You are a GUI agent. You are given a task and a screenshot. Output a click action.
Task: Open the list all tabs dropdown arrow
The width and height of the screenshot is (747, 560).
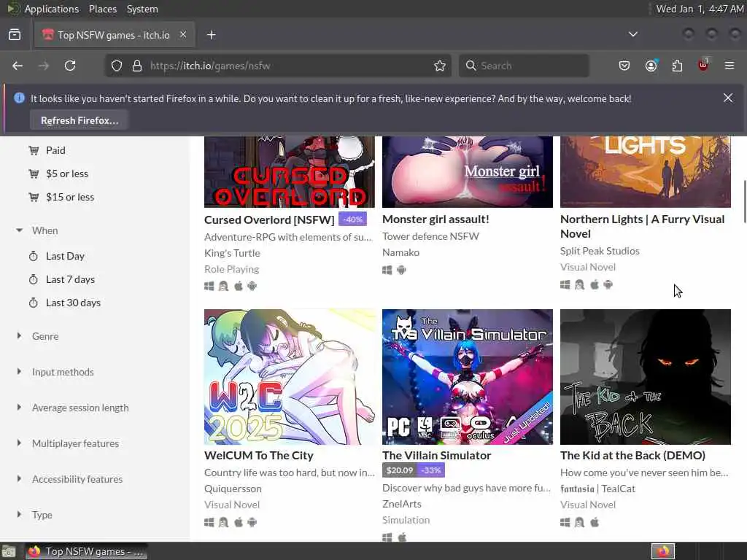point(633,34)
